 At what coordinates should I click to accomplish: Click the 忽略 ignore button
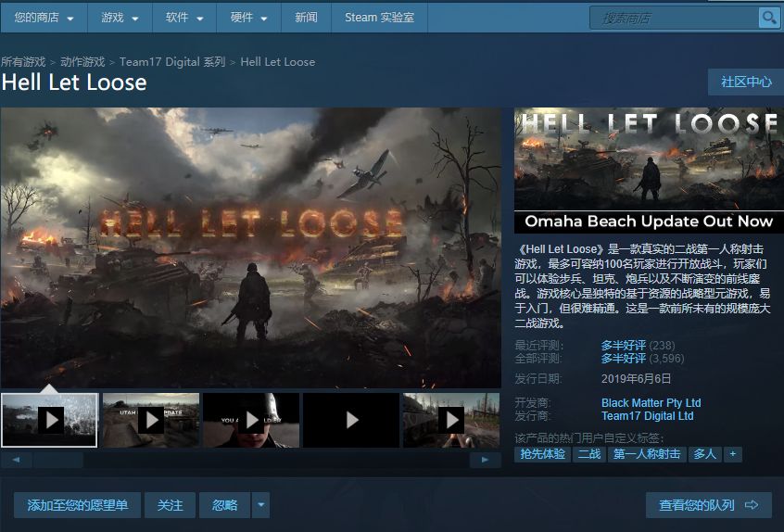224,505
